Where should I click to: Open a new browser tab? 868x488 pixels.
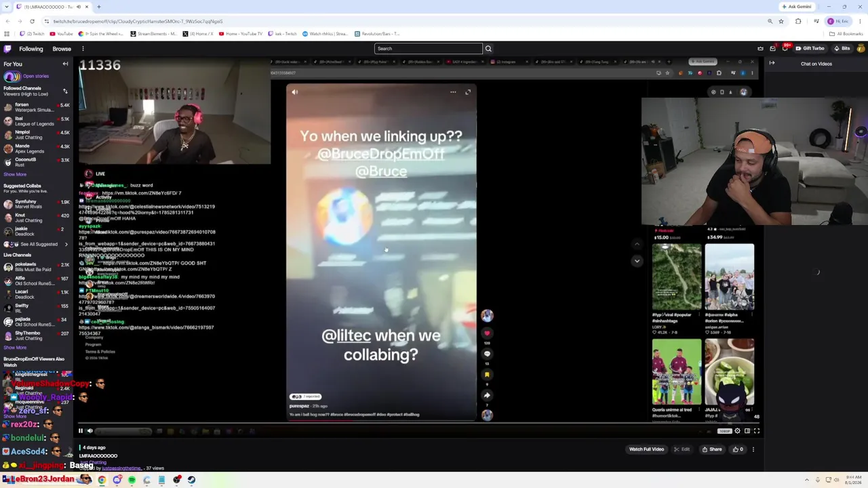point(99,7)
